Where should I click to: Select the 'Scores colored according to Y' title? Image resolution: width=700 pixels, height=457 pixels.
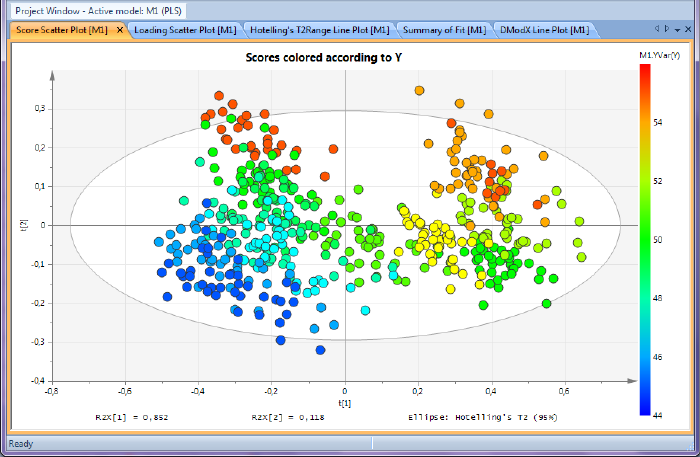pos(324,58)
